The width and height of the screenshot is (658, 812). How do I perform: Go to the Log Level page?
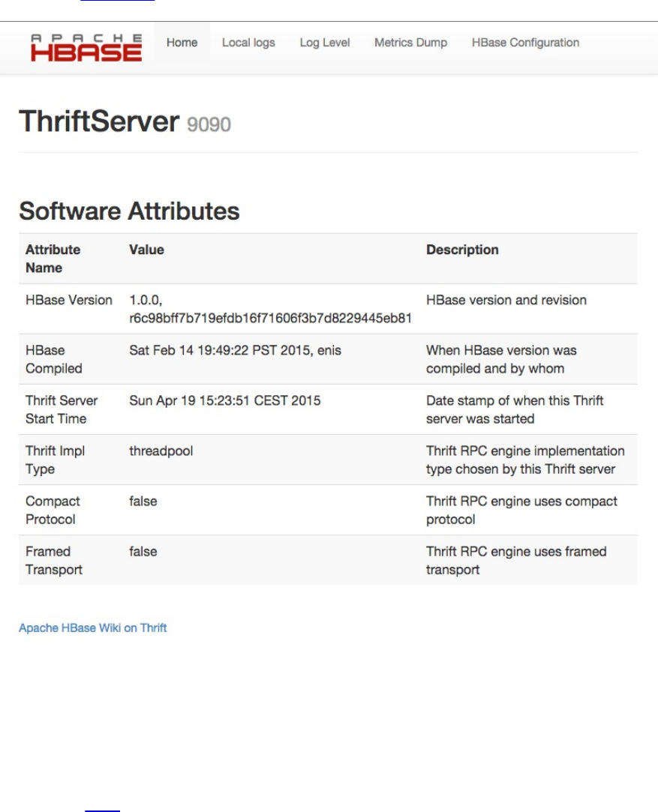(x=324, y=43)
